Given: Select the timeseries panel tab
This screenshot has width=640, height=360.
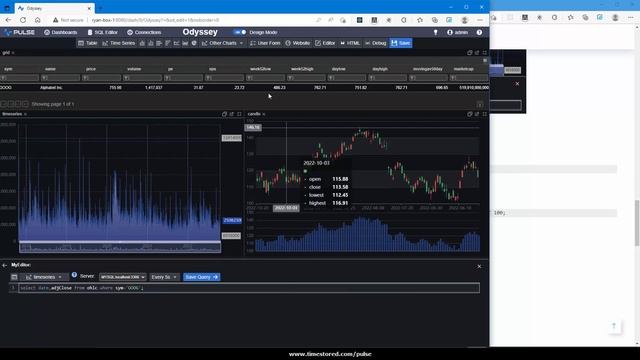Looking at the screenshot, I should click(x=12, y=114).
